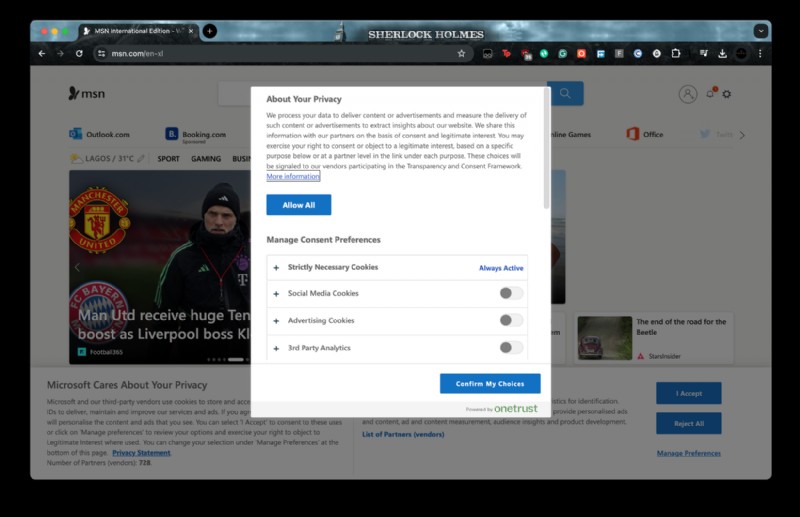Screen dimensions: 800x517
Task: Toggle Advertising Cookies switch
Action: [x=511, y=320]
